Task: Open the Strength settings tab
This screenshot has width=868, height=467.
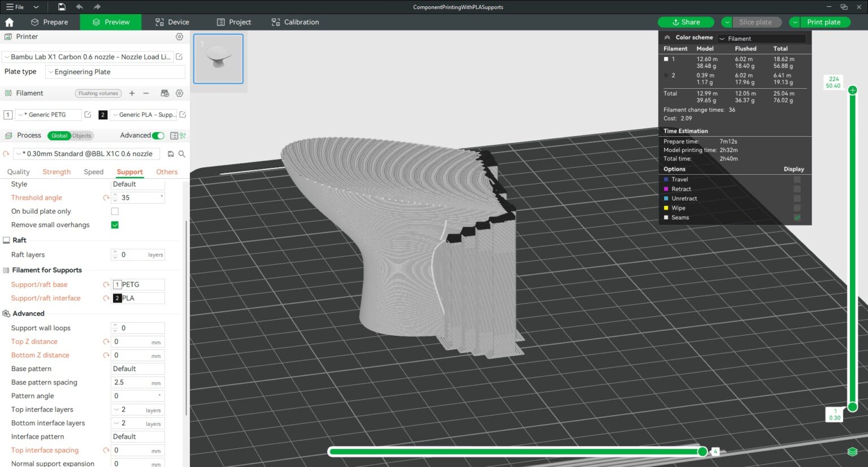Action: [57, 172]
